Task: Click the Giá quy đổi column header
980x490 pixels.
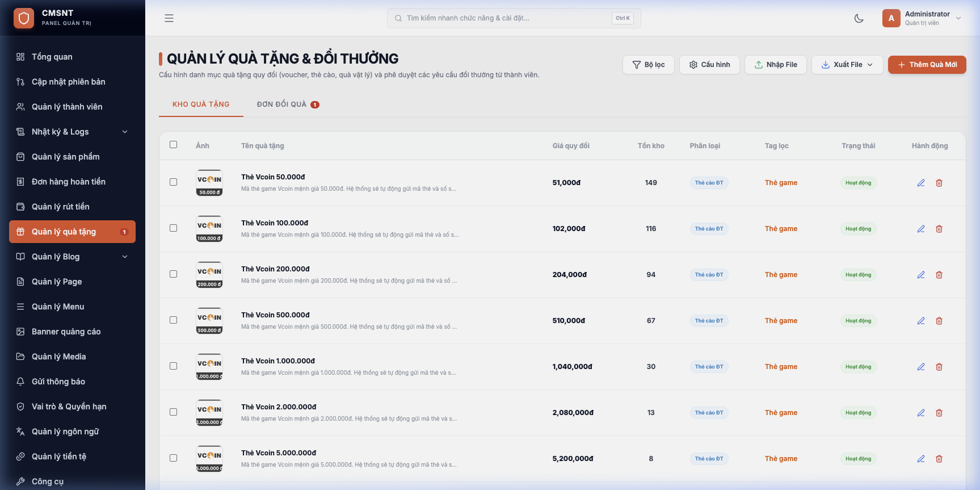Action: point(571,146)
